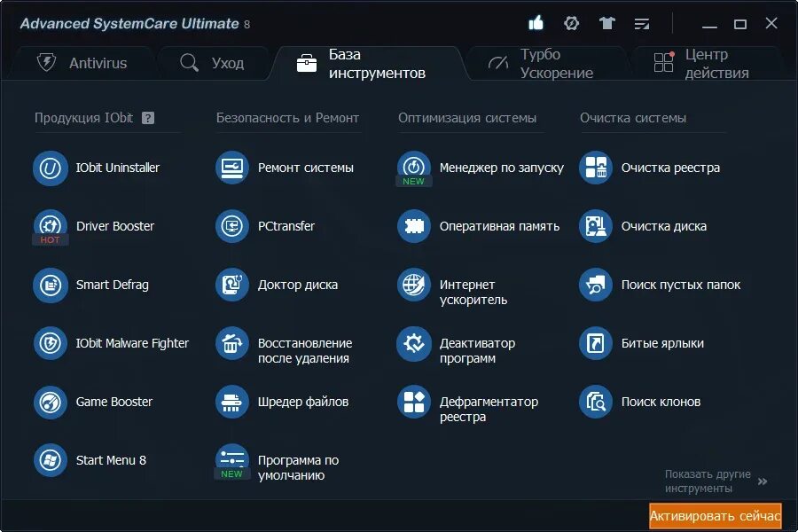798x532 pixels.
Task: Click the round title-bar icon beside the thumbs-up
Action: pyautogui.click(x=572, y=23)
